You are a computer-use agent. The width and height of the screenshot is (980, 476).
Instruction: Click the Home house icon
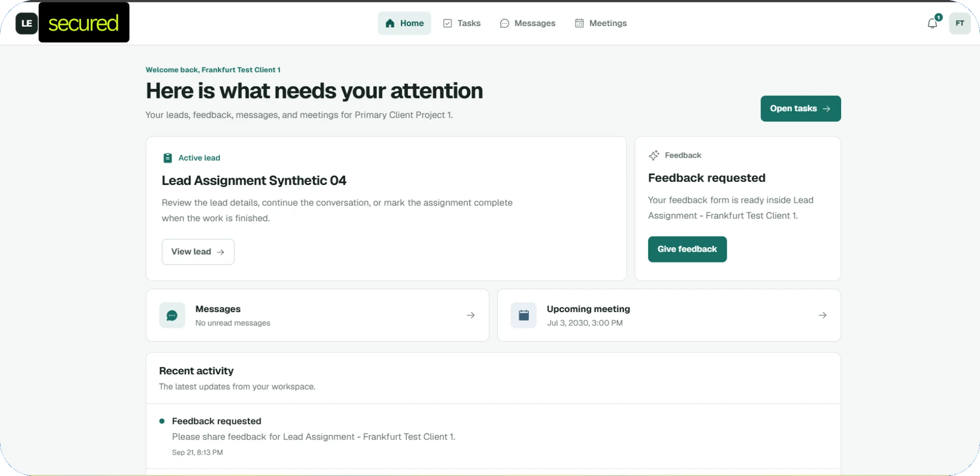(x=390, y=23)
